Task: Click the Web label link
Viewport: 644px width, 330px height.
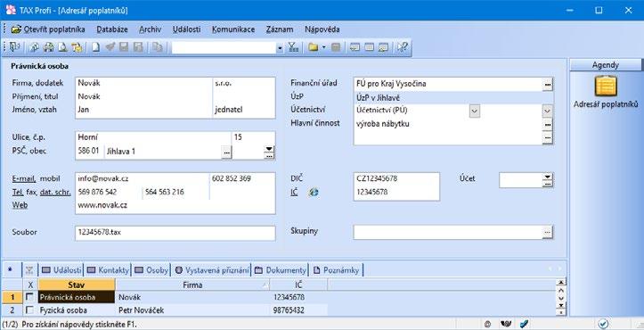Action: (20, 205)
